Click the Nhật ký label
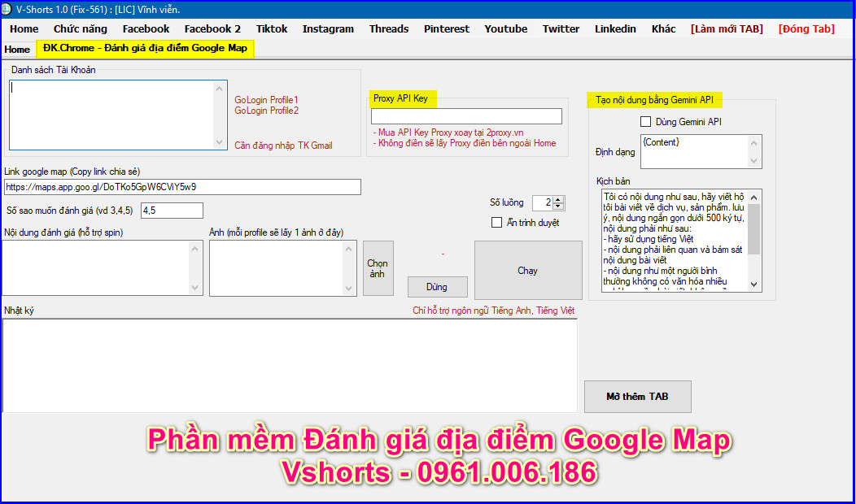Screen dimensions: 856x504 (19, 311)
